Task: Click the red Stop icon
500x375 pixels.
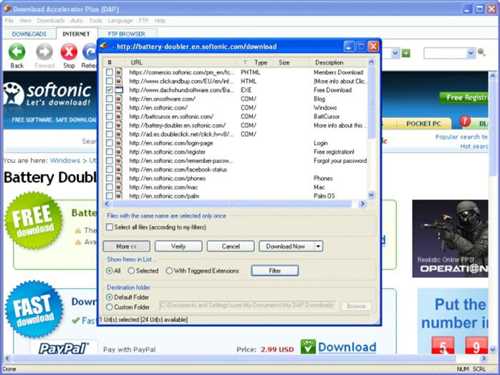Action: [x=69, y=52]
